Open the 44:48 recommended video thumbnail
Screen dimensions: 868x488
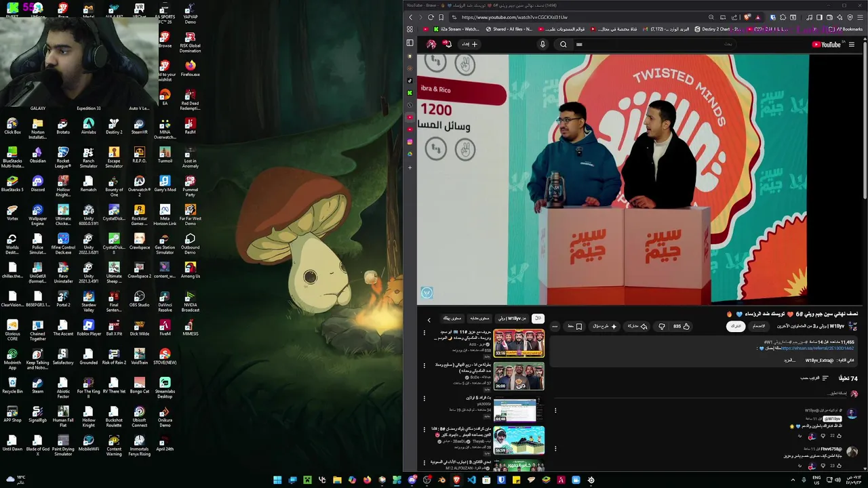pyautogui.click(x=519, y=409)
